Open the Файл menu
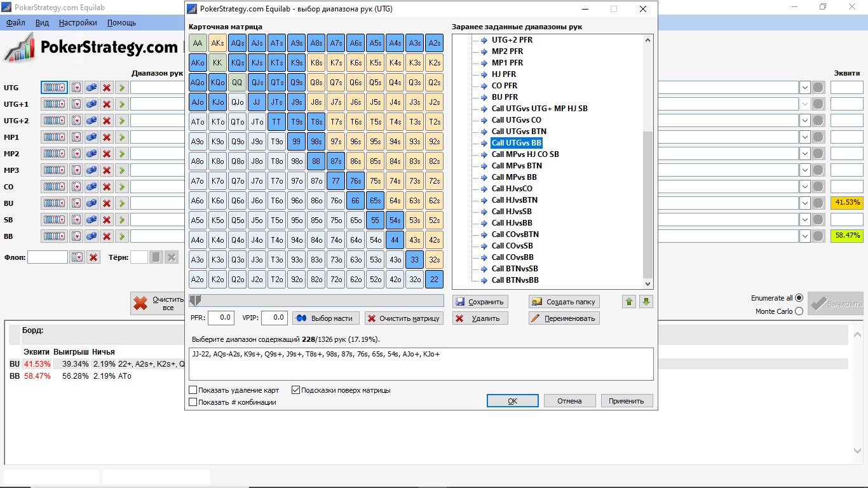This screenshot has height=488, width=868. point(16,22)
